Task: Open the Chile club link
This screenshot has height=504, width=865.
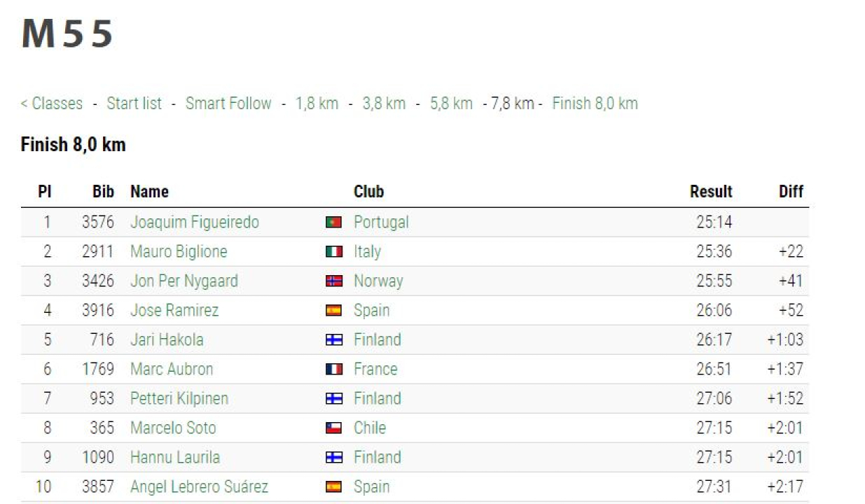Action: 370,428
